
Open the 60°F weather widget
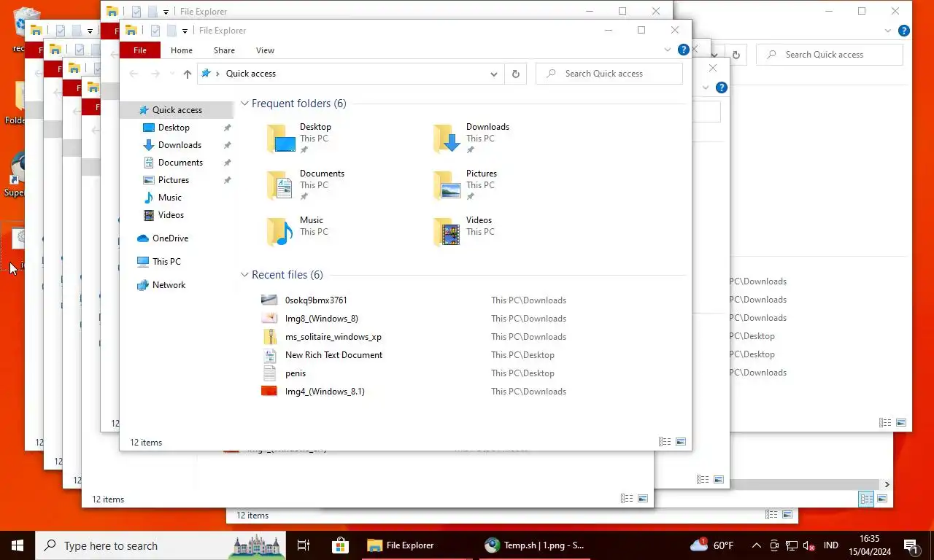pos(712,545)
